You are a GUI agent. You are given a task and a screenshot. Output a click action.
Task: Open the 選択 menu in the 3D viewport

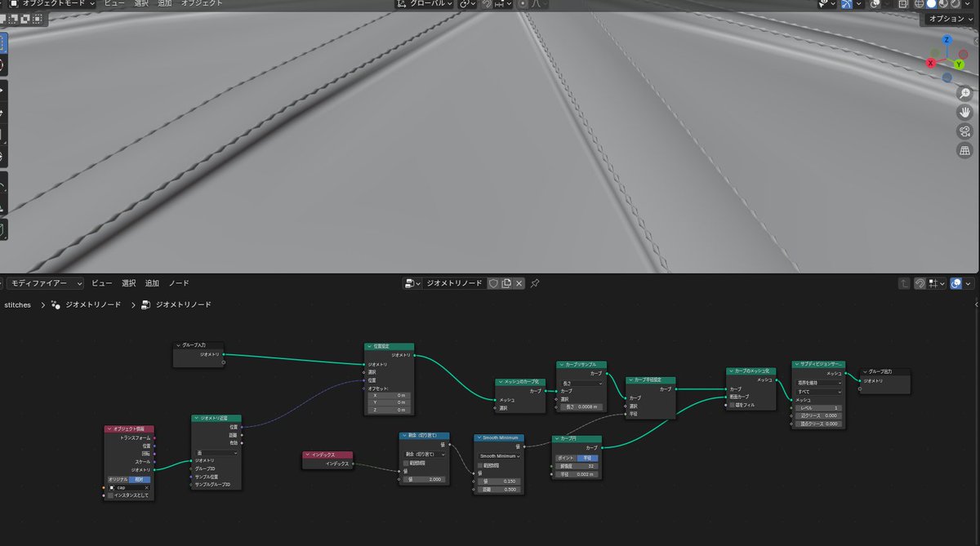141,3
